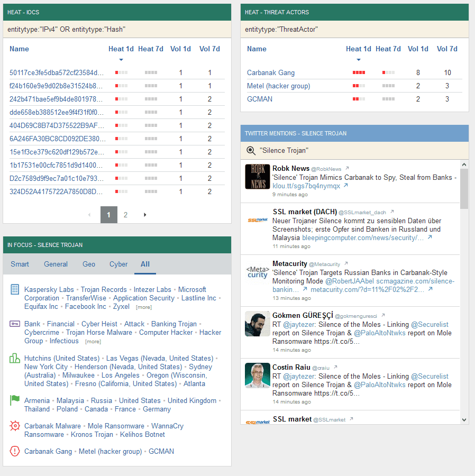Click the green flag countries icon
Screen dimensions: 475x476
(15, 400)
